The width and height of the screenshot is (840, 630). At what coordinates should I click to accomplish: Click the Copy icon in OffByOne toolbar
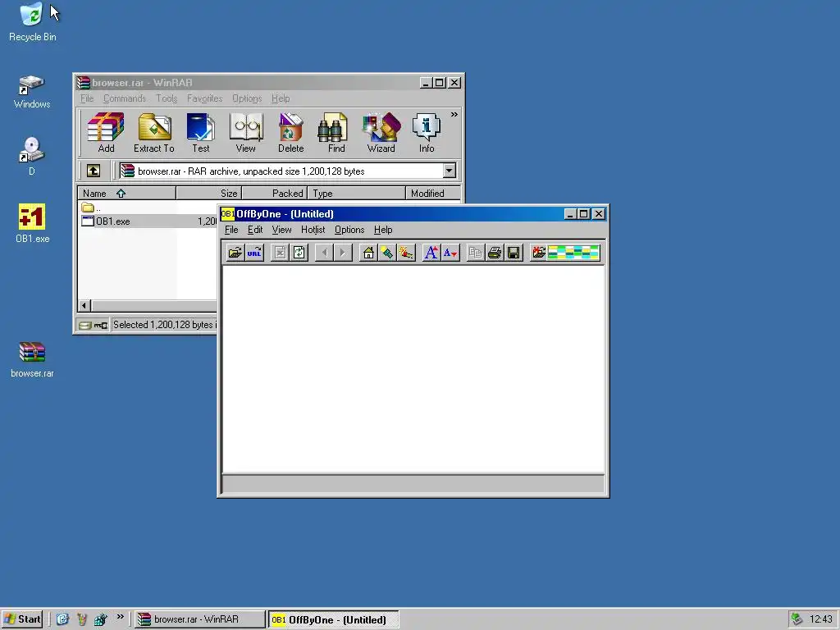point(475,253)
